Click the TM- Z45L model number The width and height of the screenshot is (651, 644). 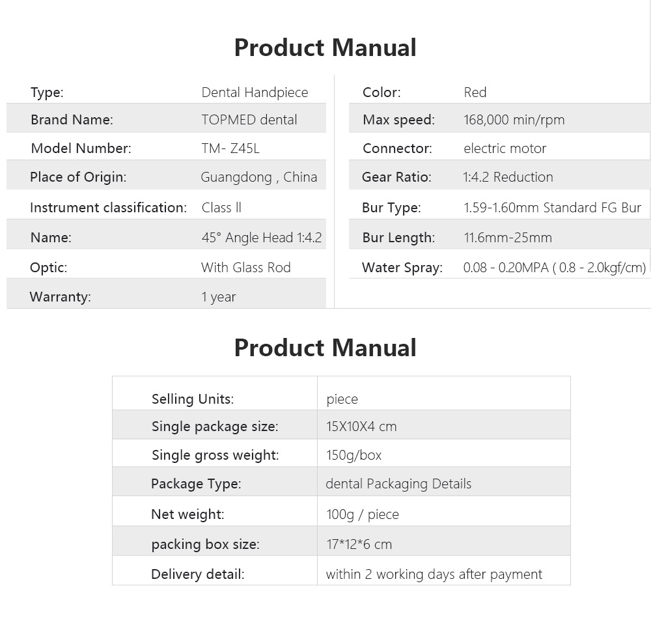pos(230,148)
